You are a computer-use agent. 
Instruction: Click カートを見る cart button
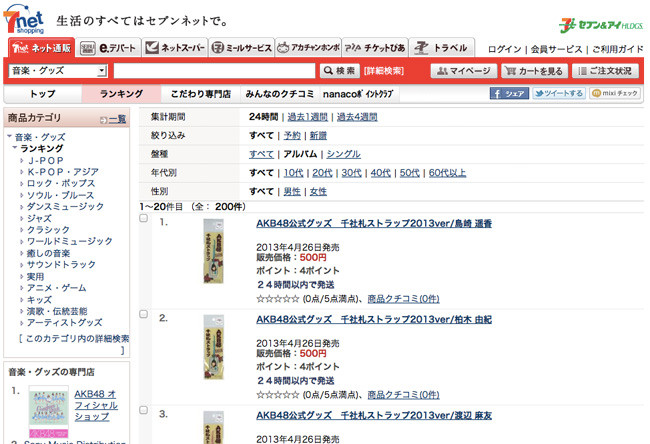pos(534,71)
